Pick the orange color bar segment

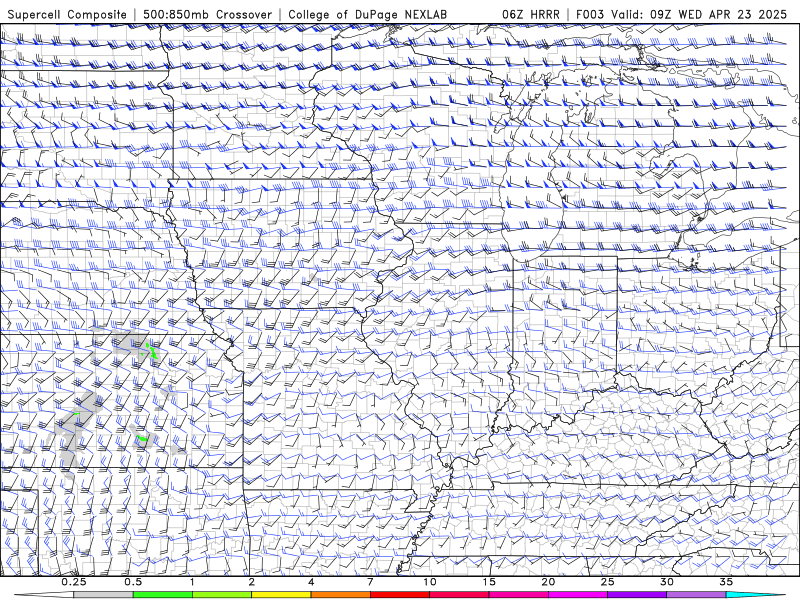click(x=340, y=595)
